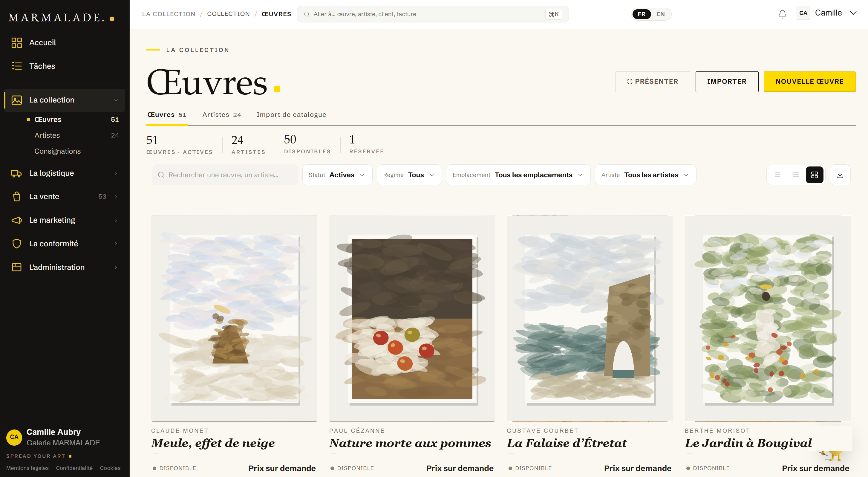Focus the global 'Aller à...' search field

(x=433, y=14)
